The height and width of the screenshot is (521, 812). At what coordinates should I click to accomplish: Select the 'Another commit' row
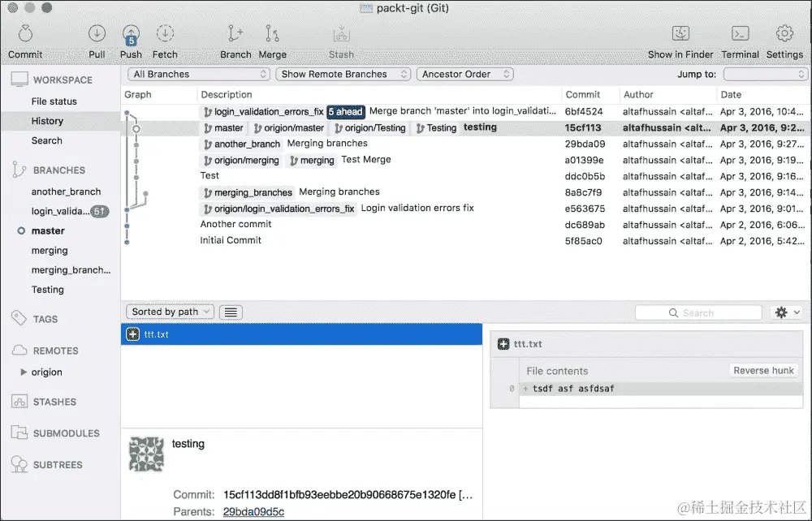466,225
